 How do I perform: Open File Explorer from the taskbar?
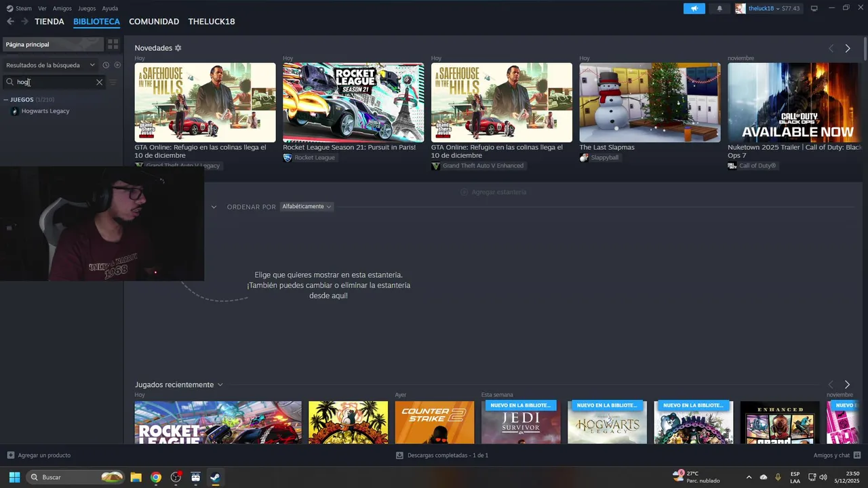tap(136, 477)
